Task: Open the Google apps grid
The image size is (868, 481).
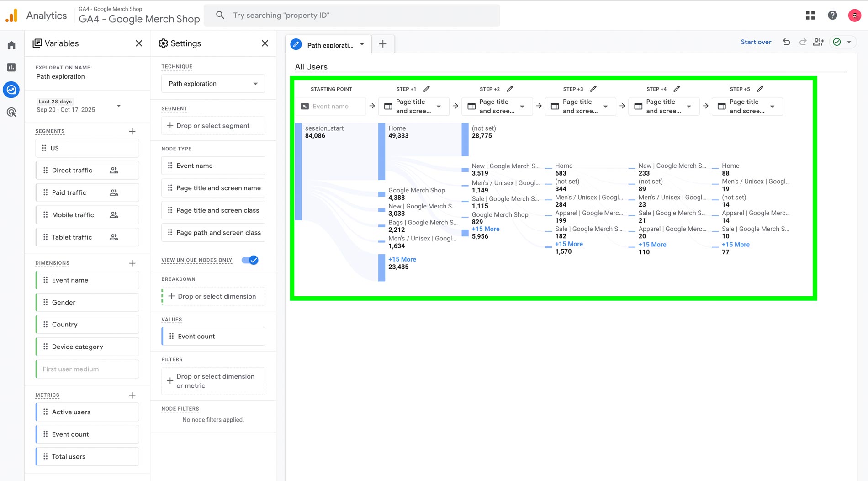Action: [810, 16]
